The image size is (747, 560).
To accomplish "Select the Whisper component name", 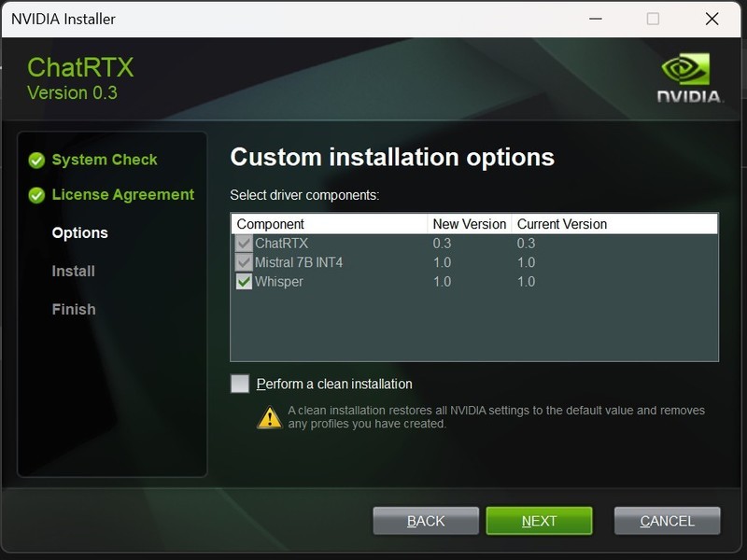I will 278,282.
